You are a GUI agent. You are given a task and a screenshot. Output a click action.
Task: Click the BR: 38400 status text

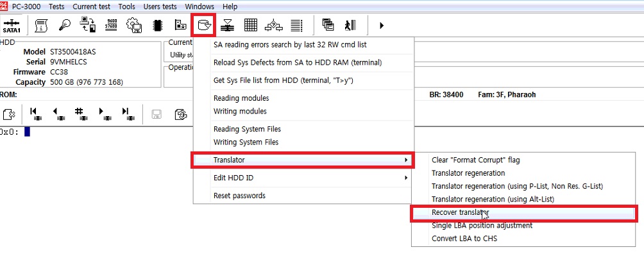click(446, 95)
